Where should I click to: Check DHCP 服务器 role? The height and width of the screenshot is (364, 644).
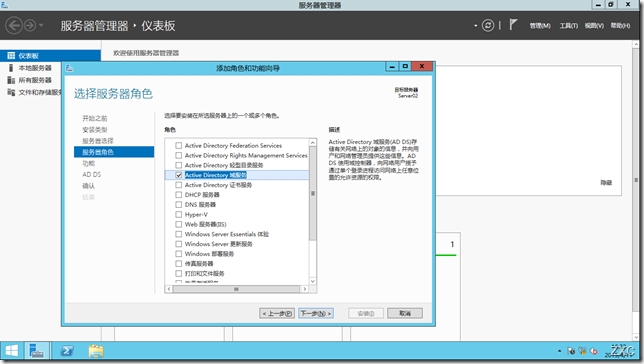[x=178, y=195]
